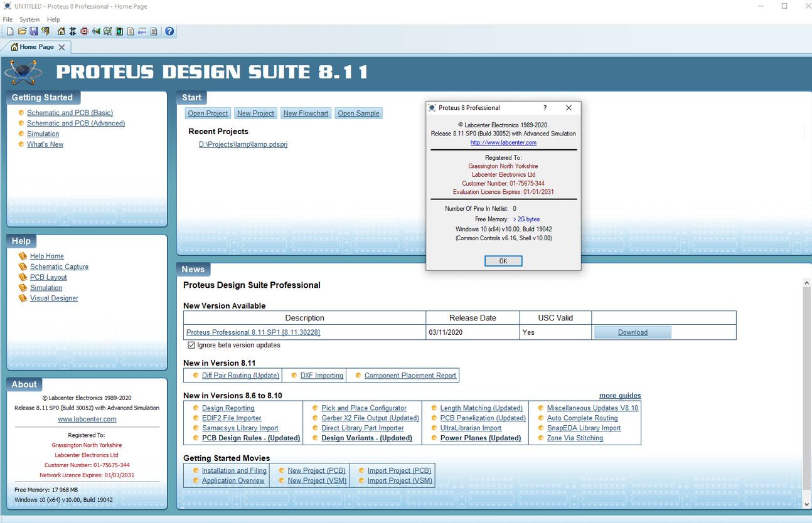Create a new project from the toolbar icon

(9, 31)
